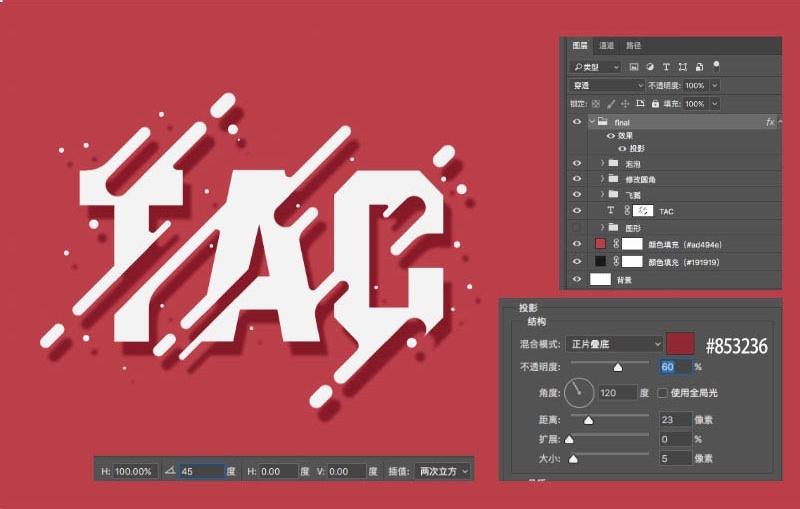The width and height of the screenshot is (800, 509).
Task: Expand the 图形 group
Action: [603, 226]
